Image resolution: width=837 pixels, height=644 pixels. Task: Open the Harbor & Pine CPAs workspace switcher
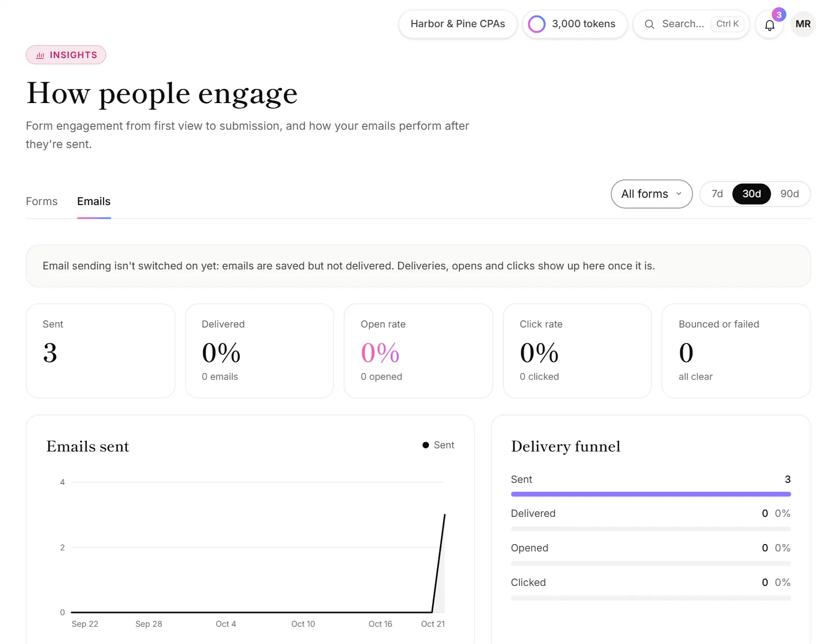tap(458, 24)
